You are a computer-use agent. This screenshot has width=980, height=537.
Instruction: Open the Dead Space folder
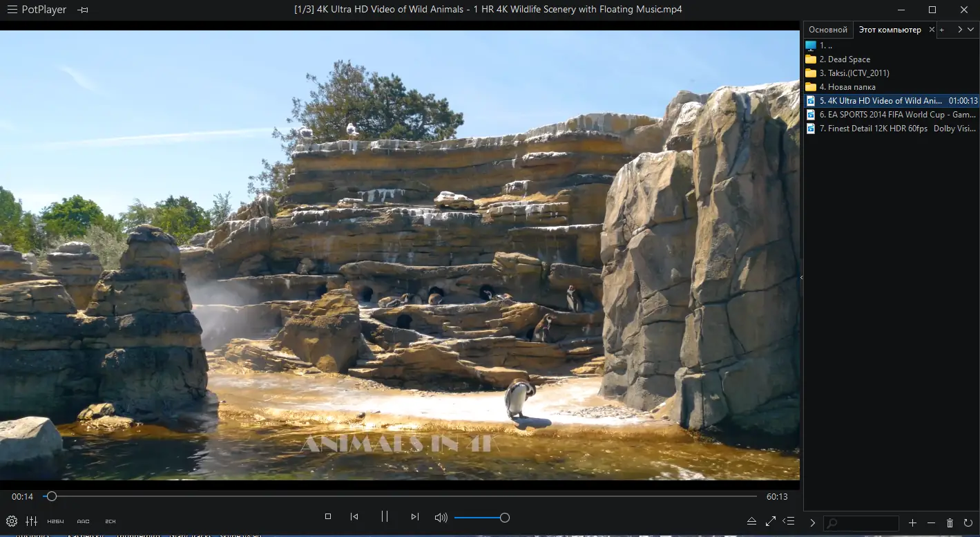coord(891,59)
